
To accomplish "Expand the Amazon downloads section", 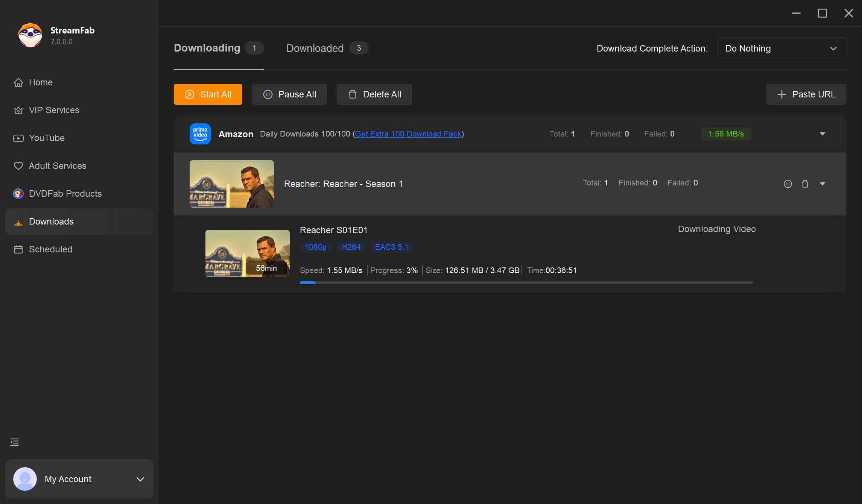I will pyautogui.click(x=822, y=134).
